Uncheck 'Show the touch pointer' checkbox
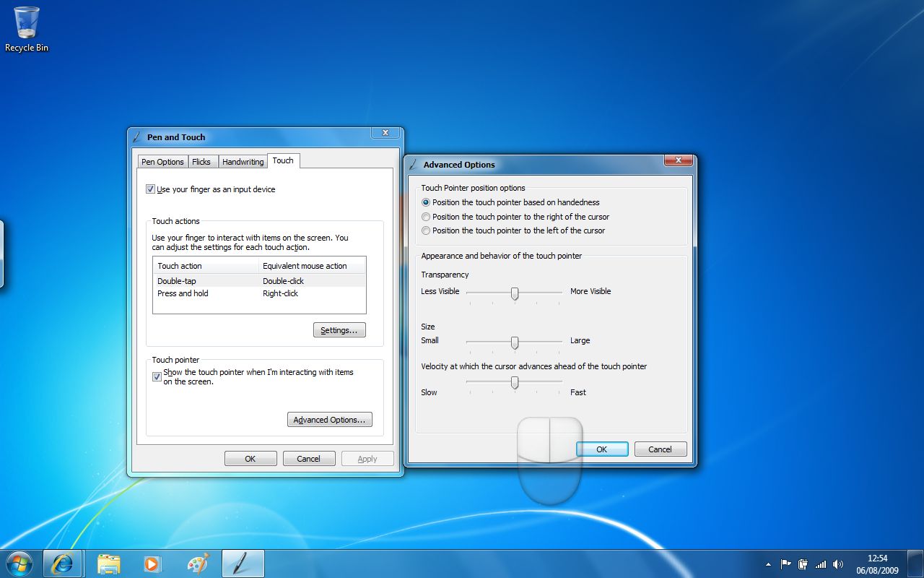 (157, 376)
